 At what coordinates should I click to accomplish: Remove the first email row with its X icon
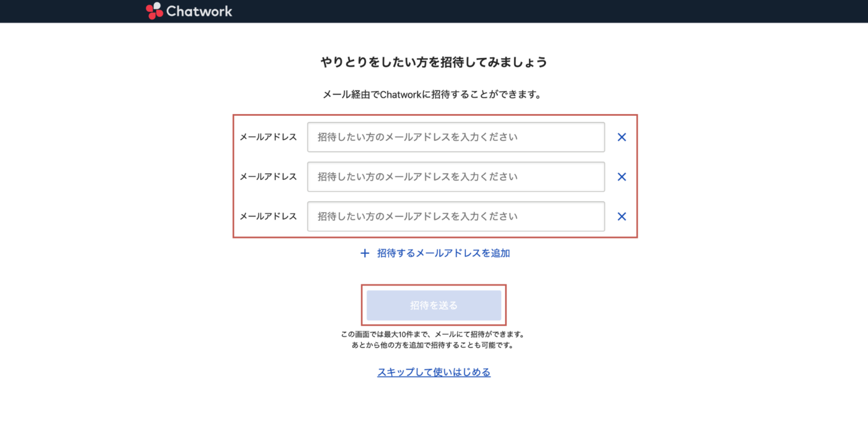[x=622, y=137]
